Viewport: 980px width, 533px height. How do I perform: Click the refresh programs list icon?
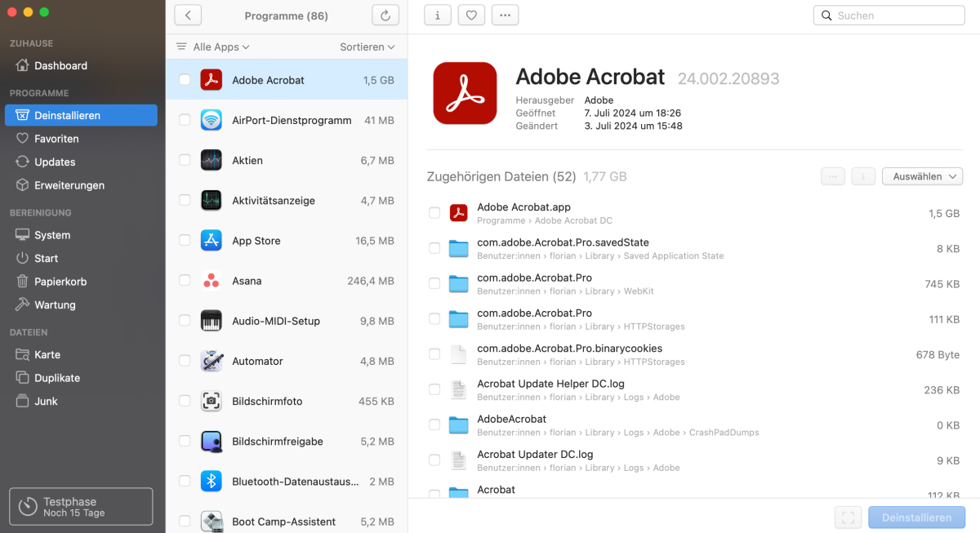point(385,16)
